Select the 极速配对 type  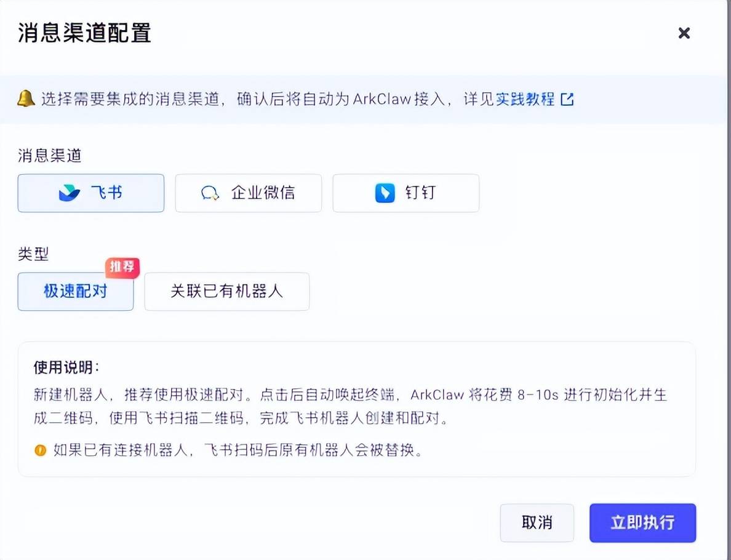point(76,292)
